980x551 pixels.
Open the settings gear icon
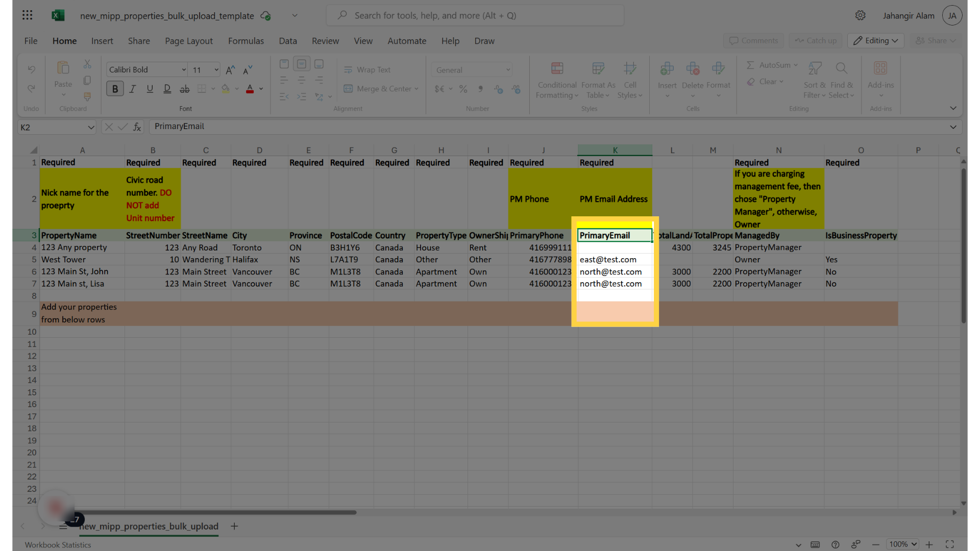861,15
